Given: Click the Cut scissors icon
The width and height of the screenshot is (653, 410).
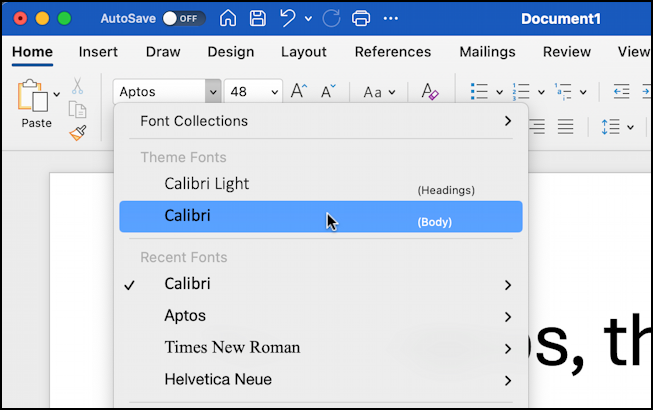Looking at the screenshot, I should [x=77, y=86].
